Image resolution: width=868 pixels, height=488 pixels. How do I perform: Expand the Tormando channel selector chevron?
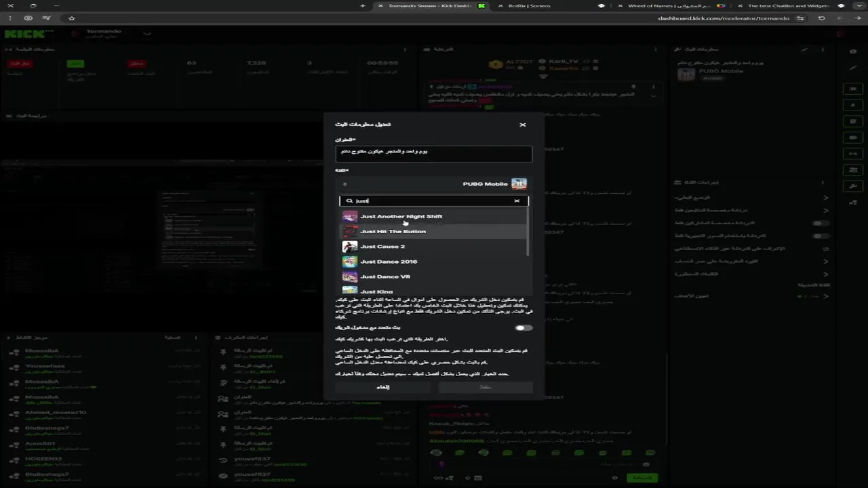[x=147, y=34]
